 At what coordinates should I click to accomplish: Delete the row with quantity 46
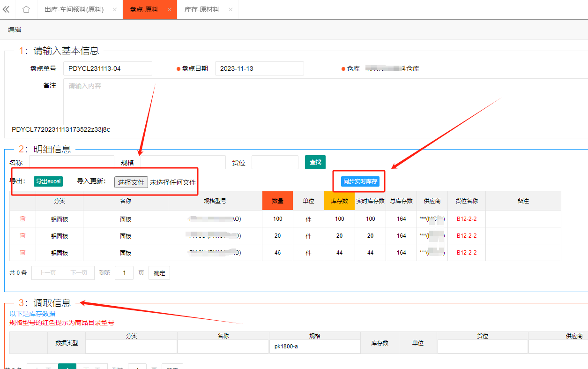click(x=22, y=252)
